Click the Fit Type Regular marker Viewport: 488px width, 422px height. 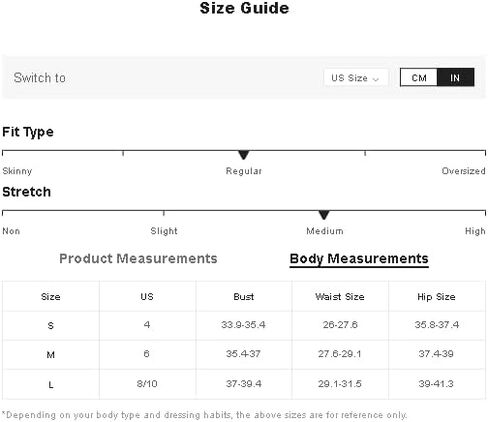pos(244,155)
